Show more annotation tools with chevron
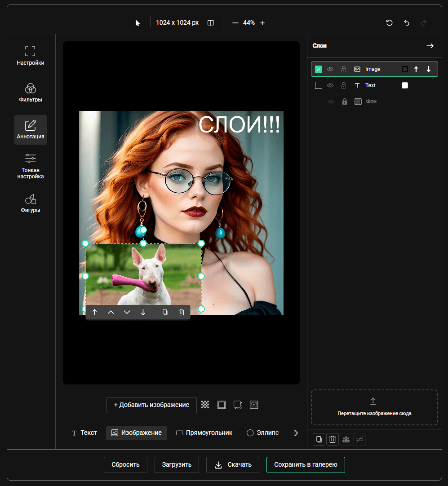Screen dimensions: 448x486 click(296, 433)
